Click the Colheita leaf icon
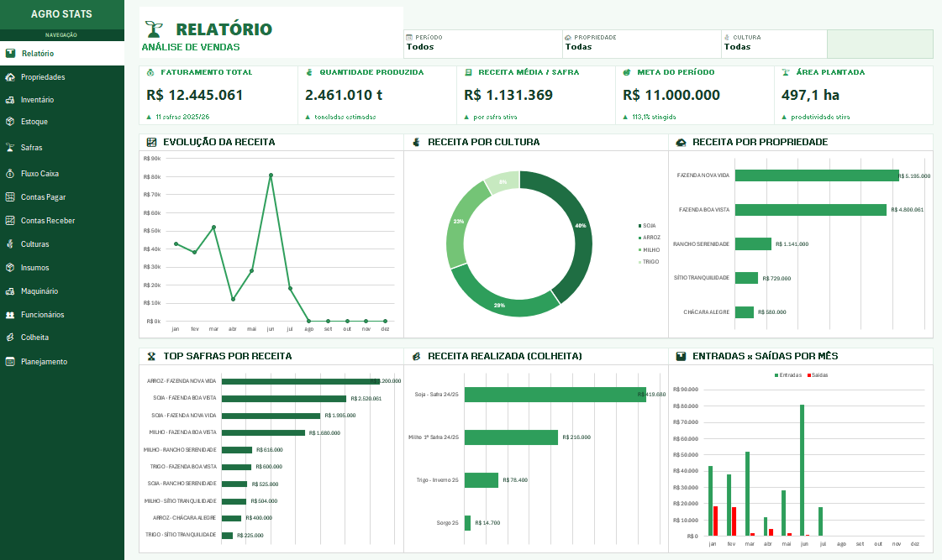The image size is (942, 560). (x=10, y=338)
